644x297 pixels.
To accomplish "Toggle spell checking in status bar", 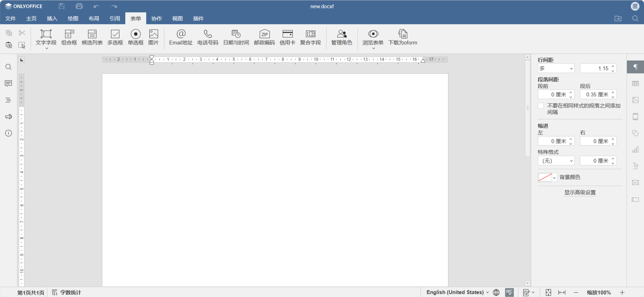I will tap(509, 292).
